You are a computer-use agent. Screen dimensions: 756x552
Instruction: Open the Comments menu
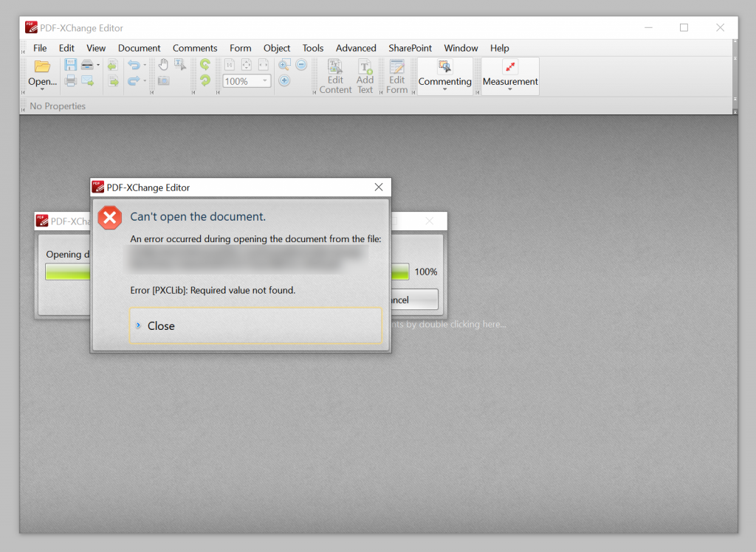(x=195, y=48)
